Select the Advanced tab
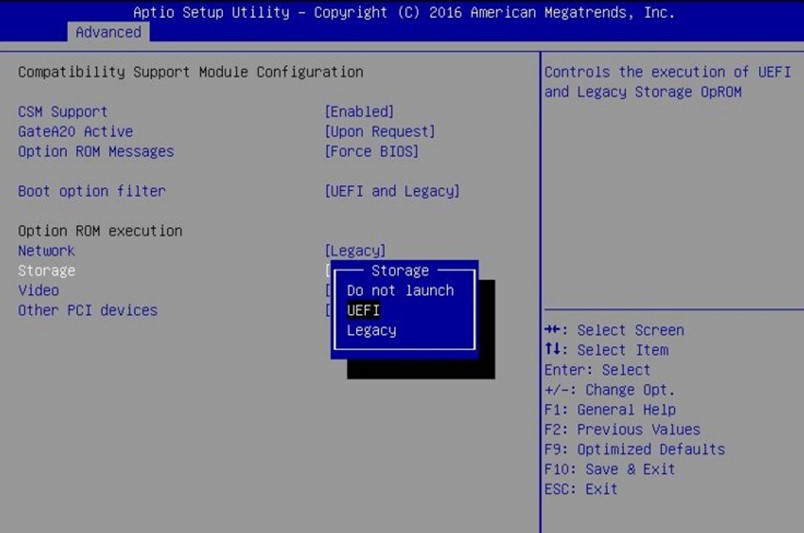Screen dimensions: 804x533 [x=108, y=32]
